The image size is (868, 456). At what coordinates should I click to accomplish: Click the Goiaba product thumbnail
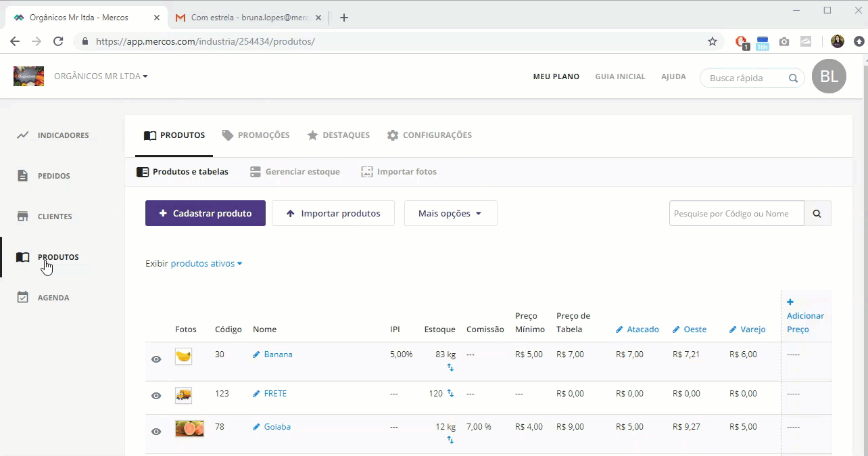tap(189, 428)
